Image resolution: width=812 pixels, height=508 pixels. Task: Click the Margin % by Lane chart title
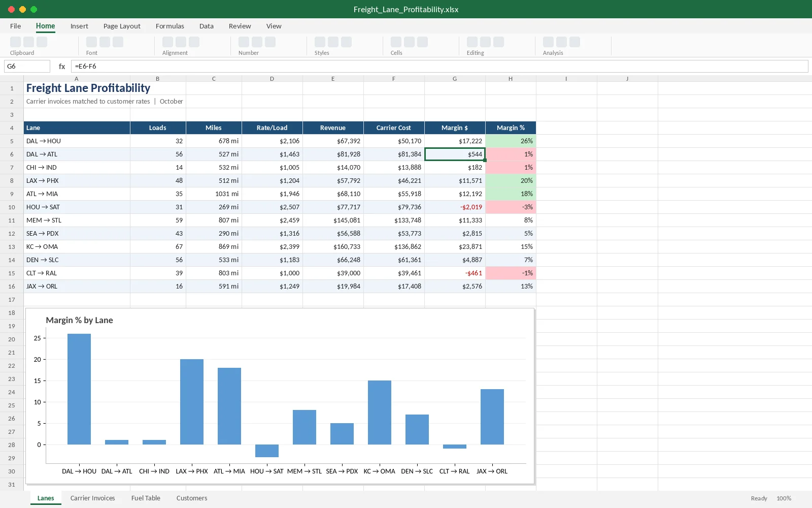coord(79,320)
